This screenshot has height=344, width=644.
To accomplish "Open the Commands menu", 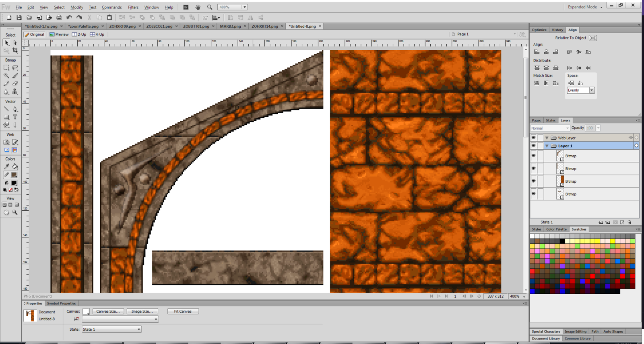I will pos(111,7).
